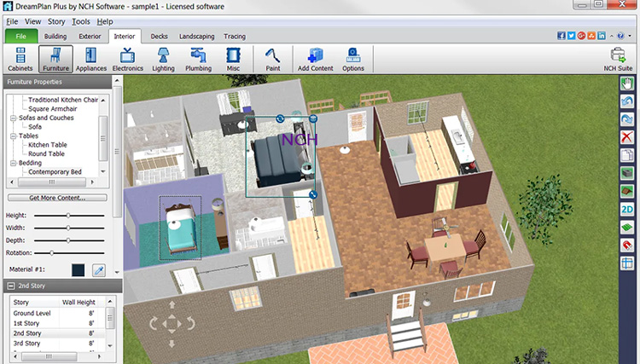
Task: Switch to 2D view
Action: pos(627,210)
